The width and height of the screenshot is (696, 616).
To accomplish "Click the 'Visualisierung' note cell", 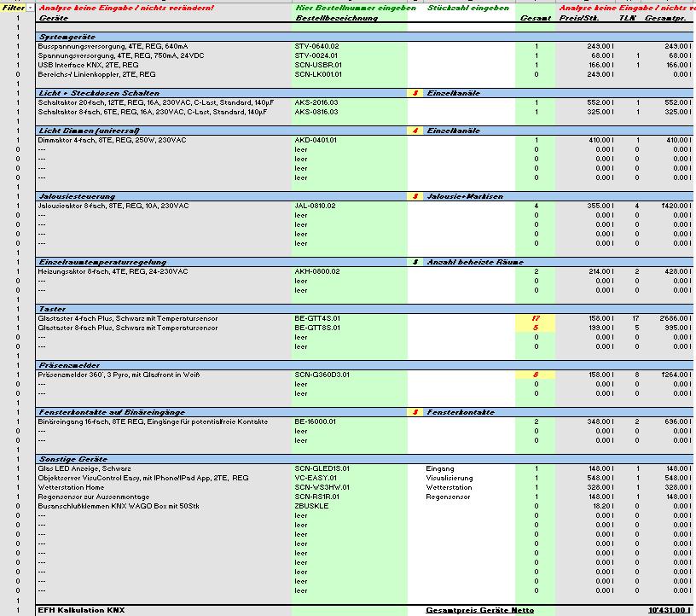I will click(x=449, y=478).
